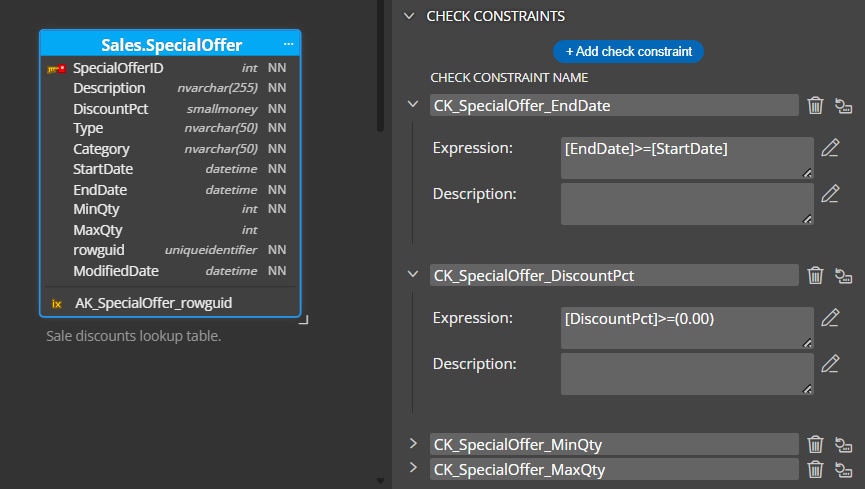Image resolution: width=865 pixels, height=489 pixels.
Task: Click the CK_SpecialOffer_EndDate name field
Action: click(x=614, y=105)
